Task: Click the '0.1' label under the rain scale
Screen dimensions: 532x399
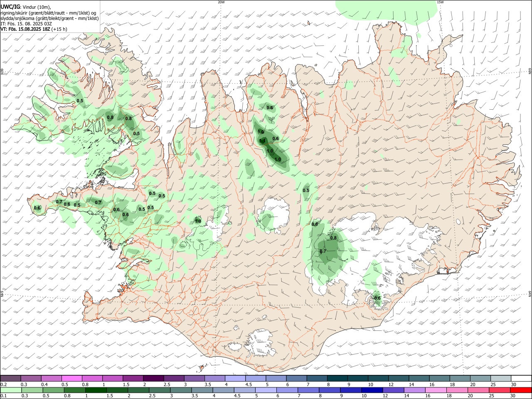Action: click(4, 396)
